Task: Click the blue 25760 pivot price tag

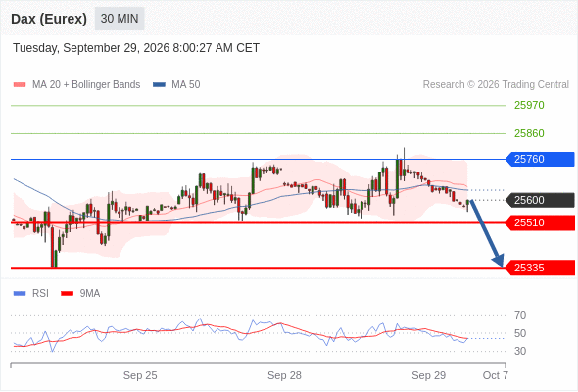Action: (541, 160)
